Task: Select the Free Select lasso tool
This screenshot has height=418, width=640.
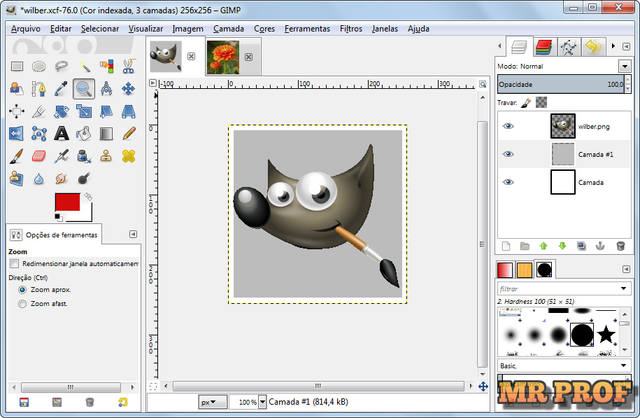Action: click(x=61, y=66)
